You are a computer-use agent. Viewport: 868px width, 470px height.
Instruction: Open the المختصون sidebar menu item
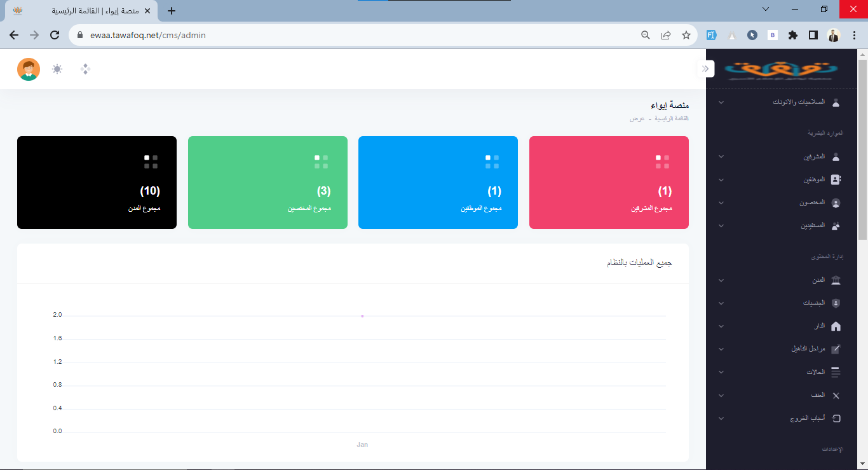click(x=812, y=203)
